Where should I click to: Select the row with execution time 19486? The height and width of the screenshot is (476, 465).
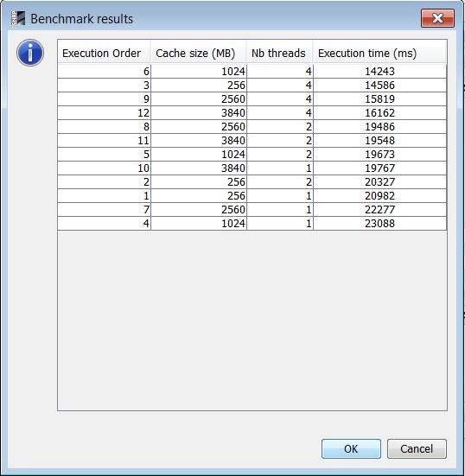tap(252, 127)
